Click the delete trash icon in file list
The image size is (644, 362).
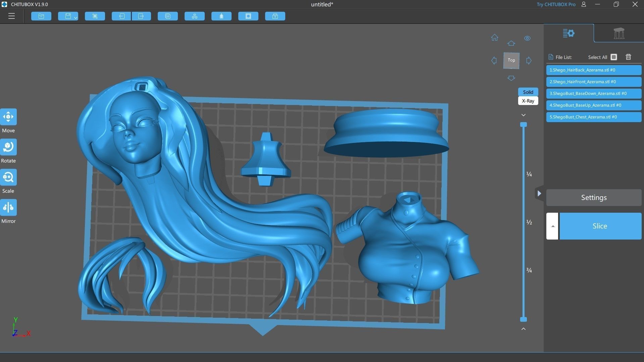point(628,57)
